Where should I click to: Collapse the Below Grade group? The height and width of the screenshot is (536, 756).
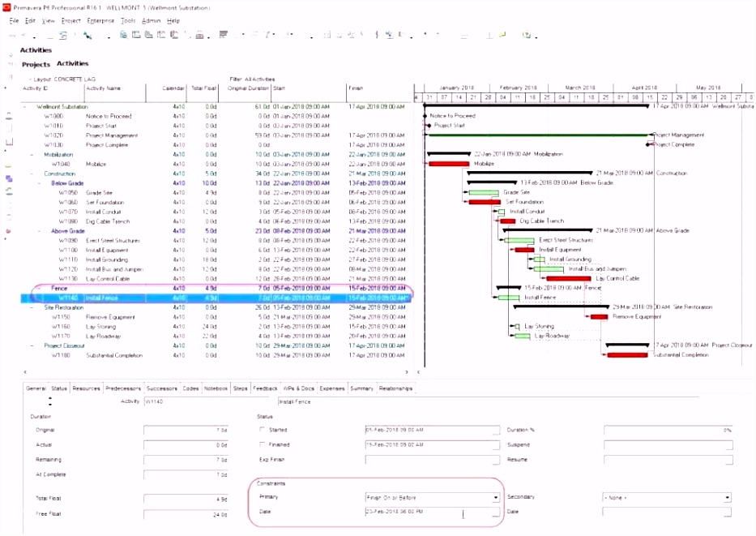[40, 183]
